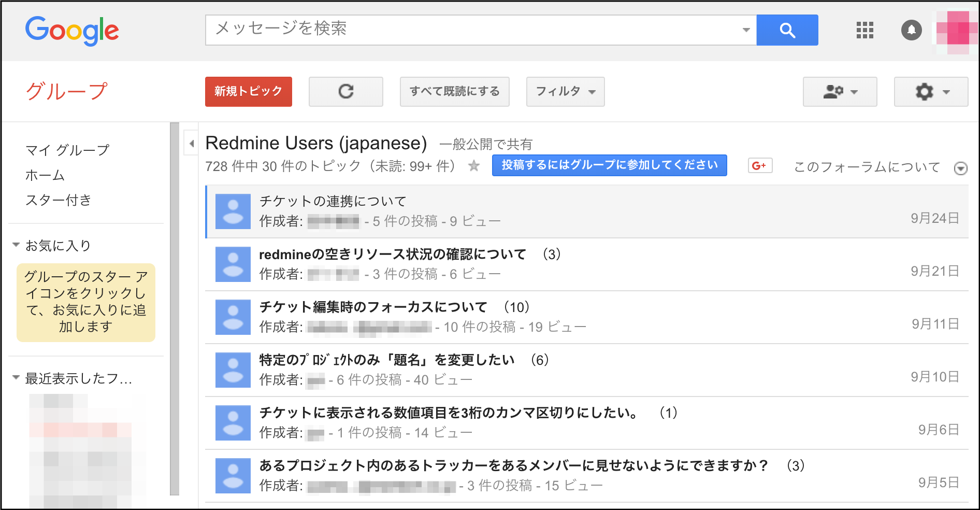Open the members management dropdown
The height and width of the screenshot is (510, 980).
click(x=840, y=92)
